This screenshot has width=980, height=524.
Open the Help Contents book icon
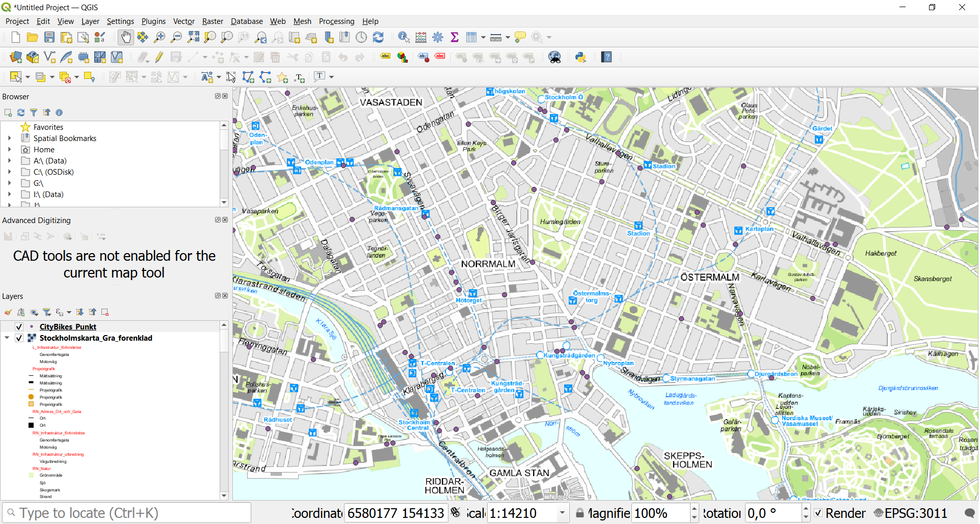[x=606, y=57]
